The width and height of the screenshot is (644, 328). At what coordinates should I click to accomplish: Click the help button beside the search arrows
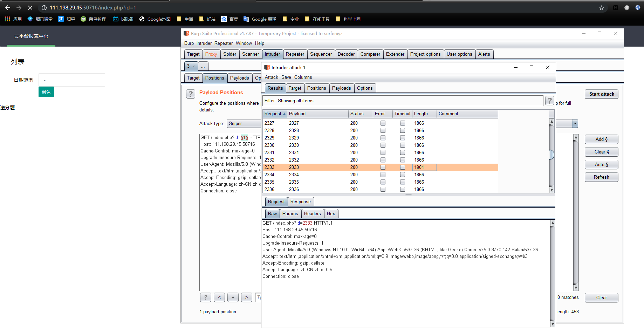coord(206,297)
